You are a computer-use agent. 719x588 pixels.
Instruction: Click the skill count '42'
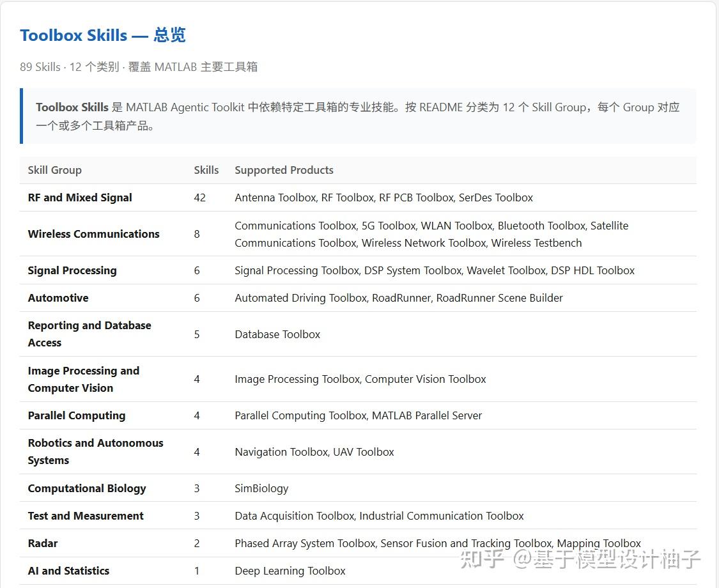200,197
